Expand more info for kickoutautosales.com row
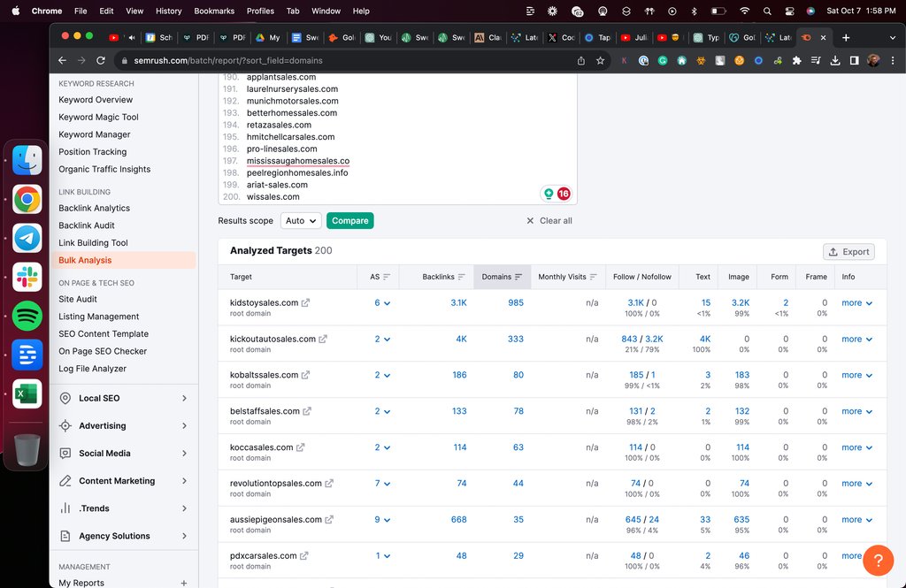 pos(856,339)
